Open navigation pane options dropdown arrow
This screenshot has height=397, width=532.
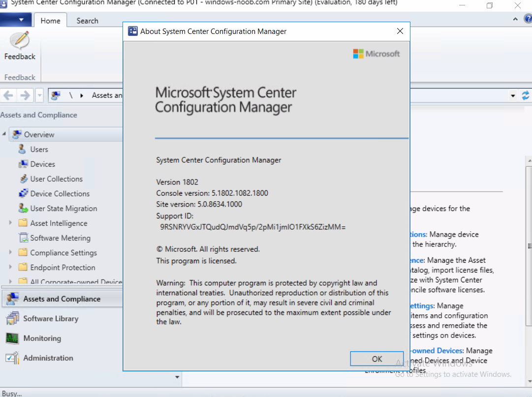click(177, 377)
